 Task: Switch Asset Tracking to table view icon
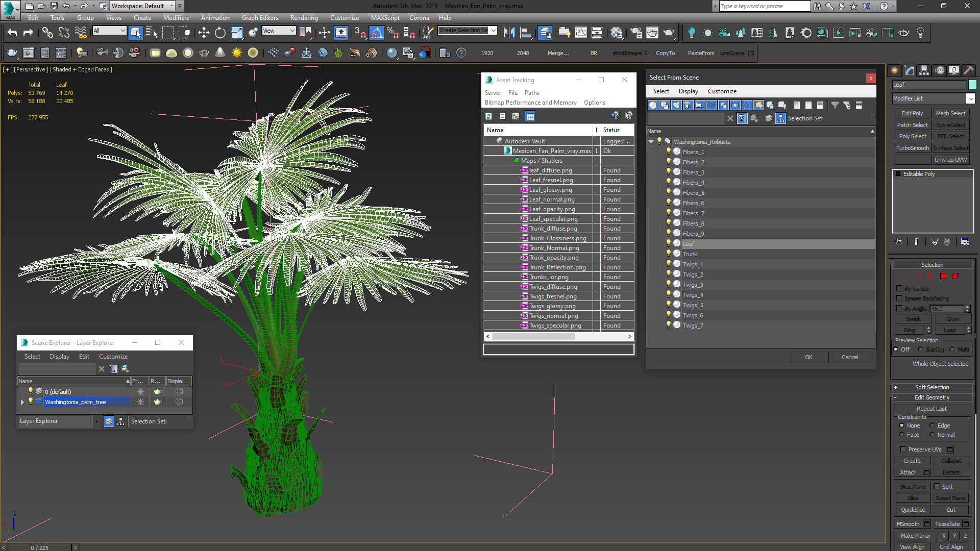point(530,116)
